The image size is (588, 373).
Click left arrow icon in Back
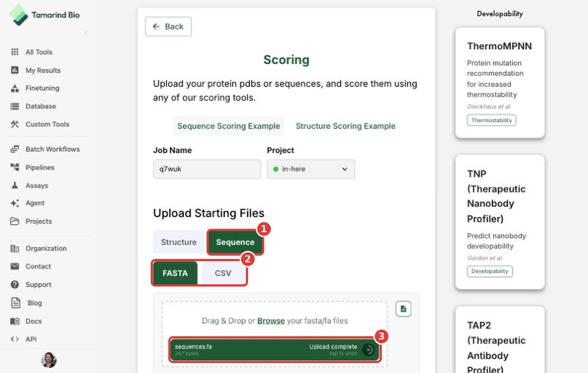pos(156,26)
